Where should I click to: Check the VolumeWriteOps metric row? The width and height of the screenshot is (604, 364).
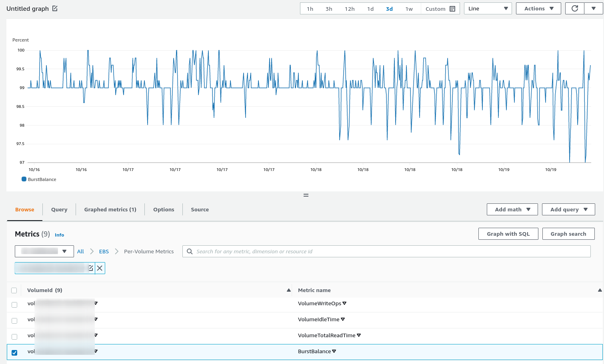(x=14, y=304)
